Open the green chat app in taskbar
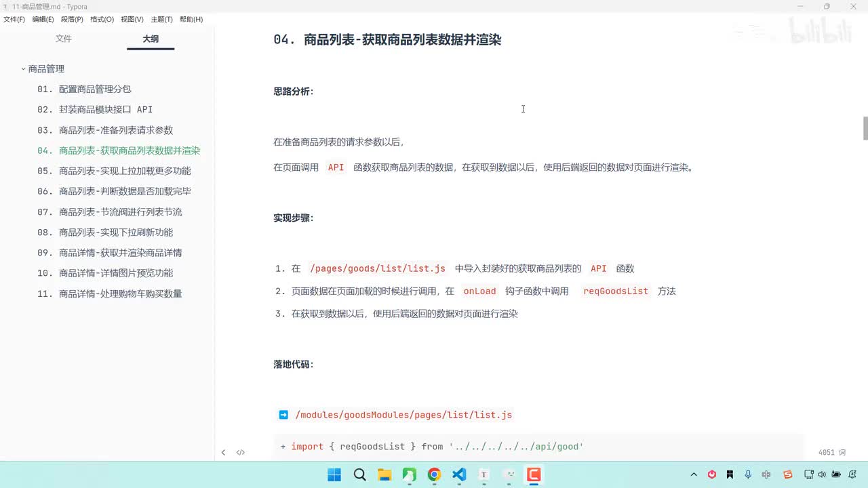This screenshot has width=868, height=488. tap(410, 474)
